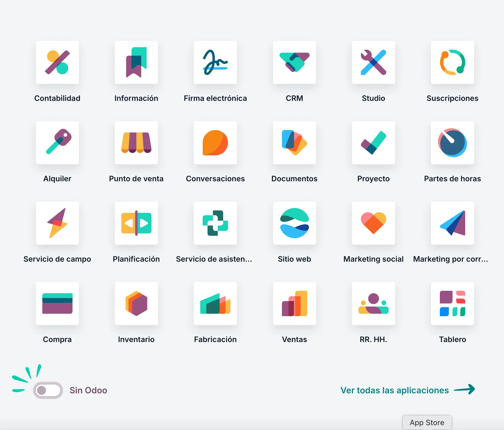The image size is (504, 430).
Task: Click the Fabricación text label
Action: [215, 339]
